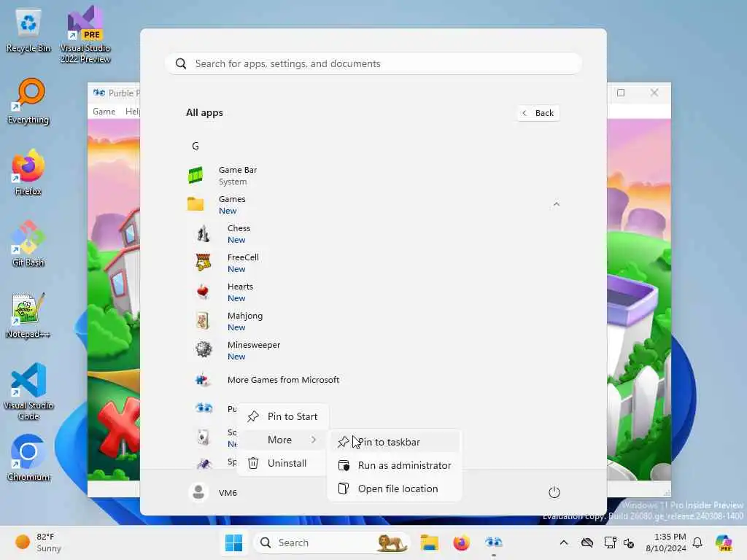Open the Minesweeper entry label

coord(253,345)
